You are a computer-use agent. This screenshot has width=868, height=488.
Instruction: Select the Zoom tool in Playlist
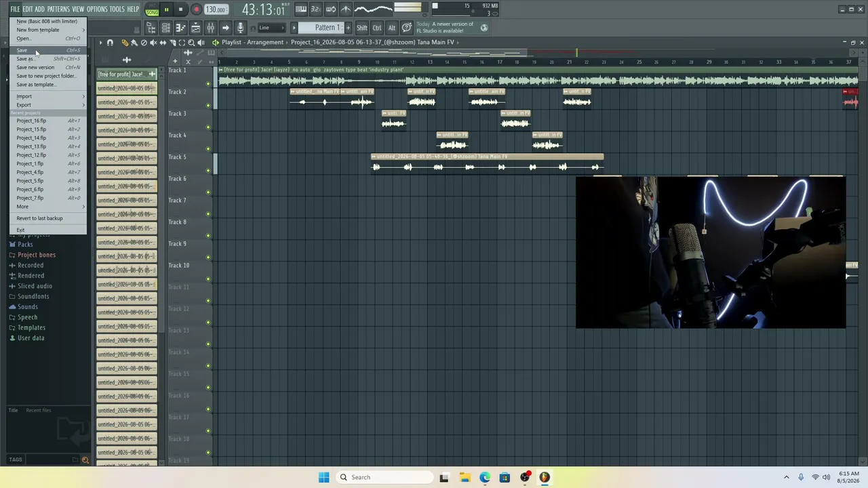191,42
